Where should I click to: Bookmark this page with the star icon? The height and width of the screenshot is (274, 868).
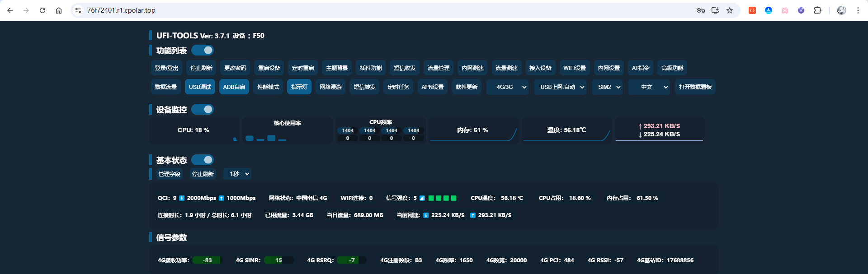point(730,10)
